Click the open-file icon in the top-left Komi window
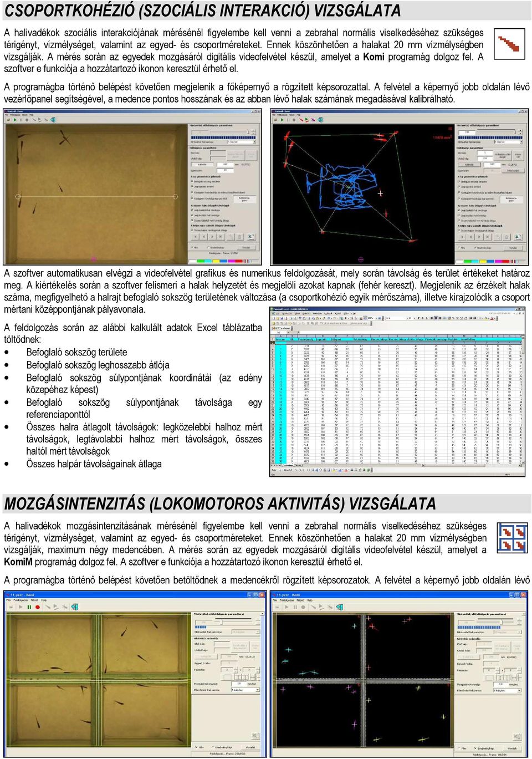 point(9,120)
